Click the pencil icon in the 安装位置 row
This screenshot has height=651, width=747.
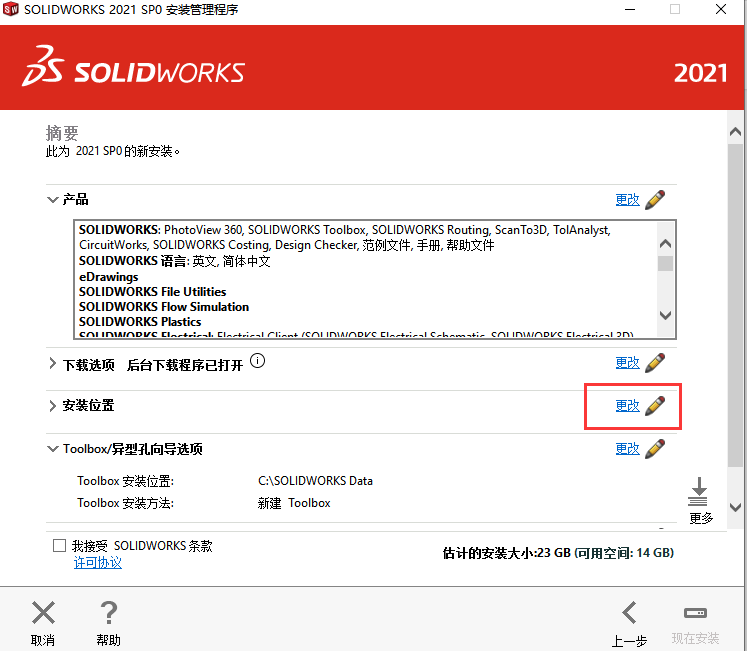(x=655, y=406)
